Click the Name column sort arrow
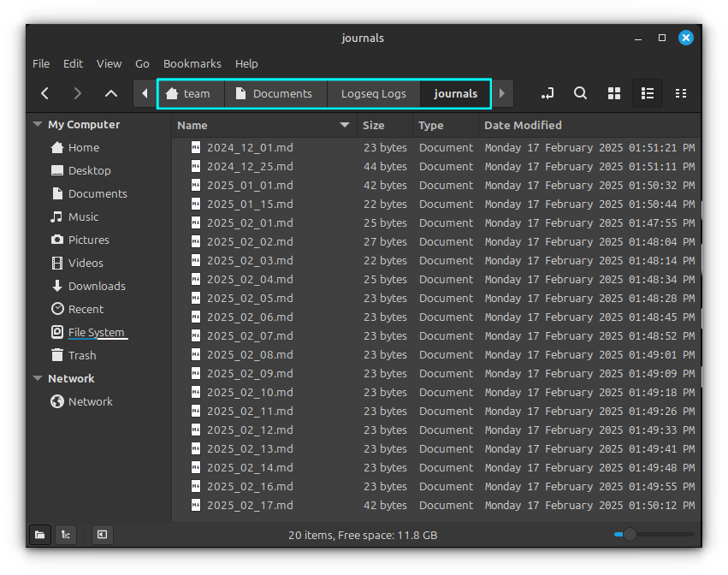This screenshot has height=575, width=728. pos(345,125)
